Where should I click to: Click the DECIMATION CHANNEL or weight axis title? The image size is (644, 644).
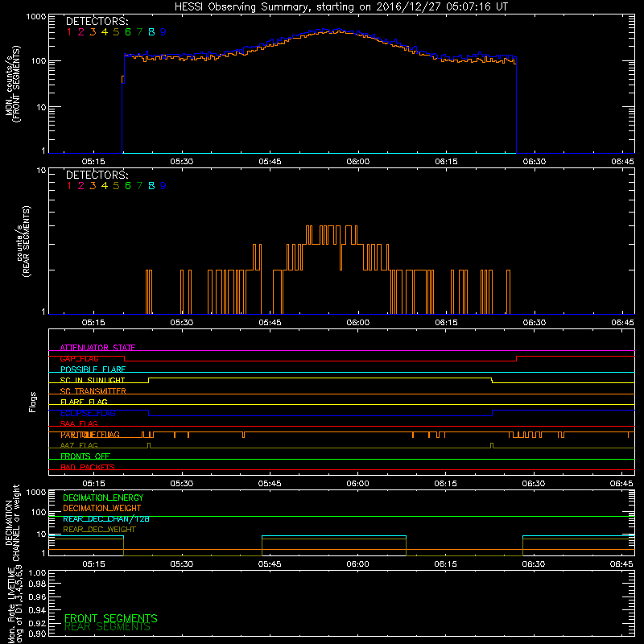pos(12,522)
